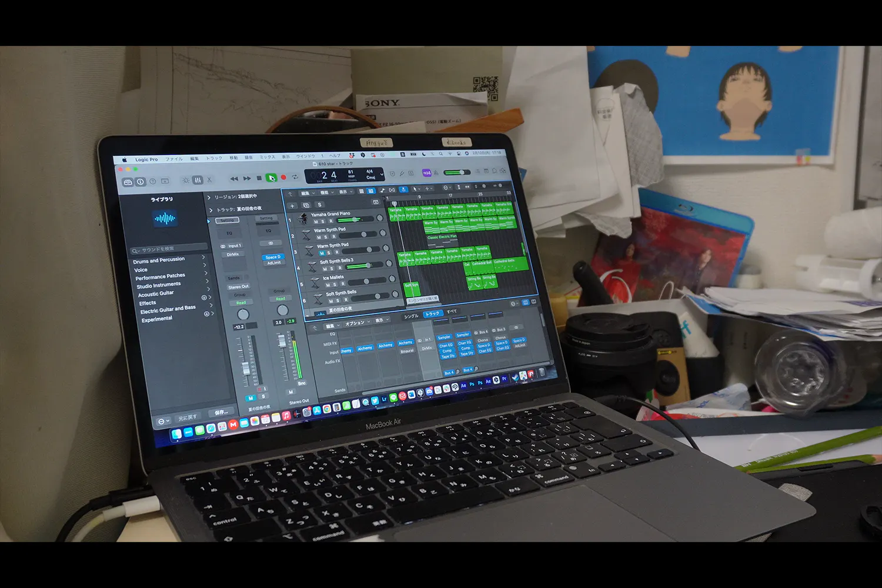This screenshot has width=882, height=588.
Task: Click the Rewind transport button
Action: [234, 179]
